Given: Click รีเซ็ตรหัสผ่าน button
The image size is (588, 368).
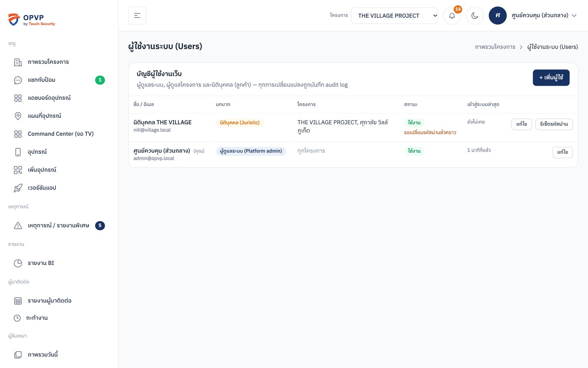Looking at the screenshot, I should 554,124.
